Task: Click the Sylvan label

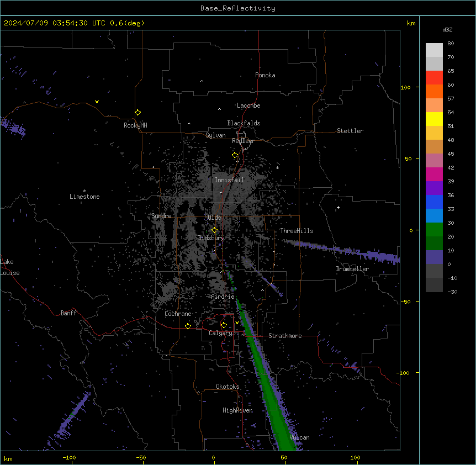Action: click(x=215, y=135)
